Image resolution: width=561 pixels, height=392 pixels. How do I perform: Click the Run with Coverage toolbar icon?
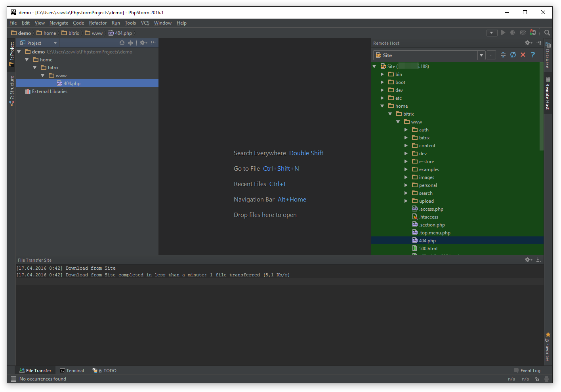pos(523,33)
